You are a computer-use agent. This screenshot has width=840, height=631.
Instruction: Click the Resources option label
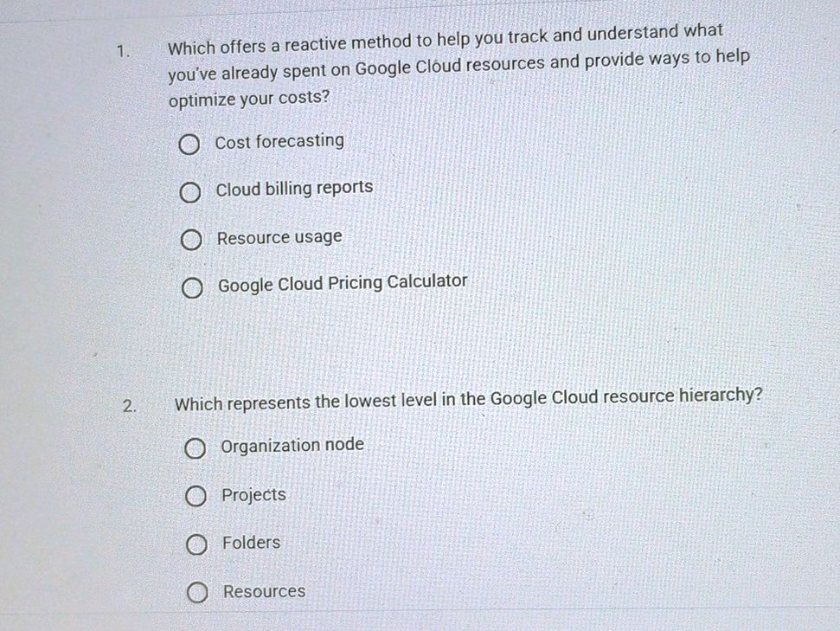pos(263,591)
